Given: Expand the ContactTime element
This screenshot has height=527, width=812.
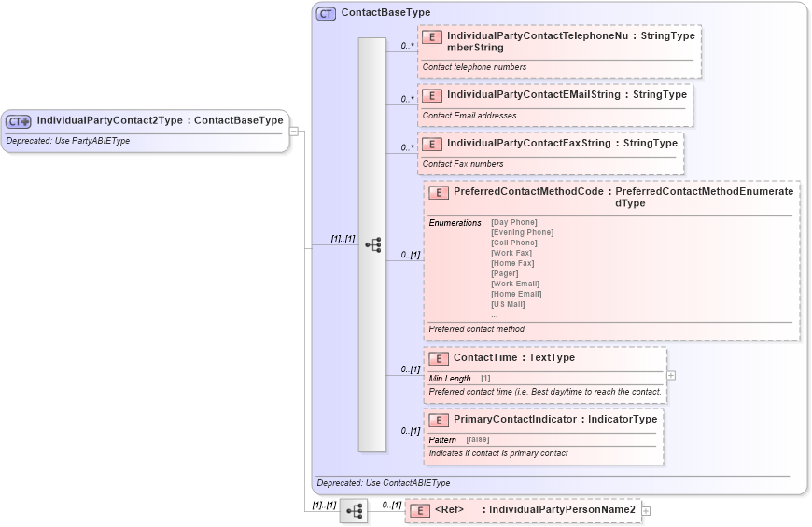Looking at the screenshot, I should [x=671, y=375].
